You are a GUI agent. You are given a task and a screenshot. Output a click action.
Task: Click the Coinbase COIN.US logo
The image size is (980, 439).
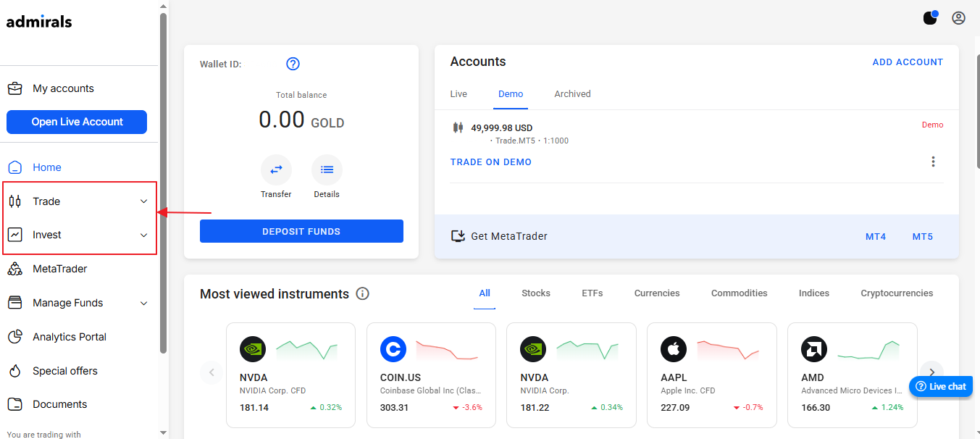click(x=393, y=349)
